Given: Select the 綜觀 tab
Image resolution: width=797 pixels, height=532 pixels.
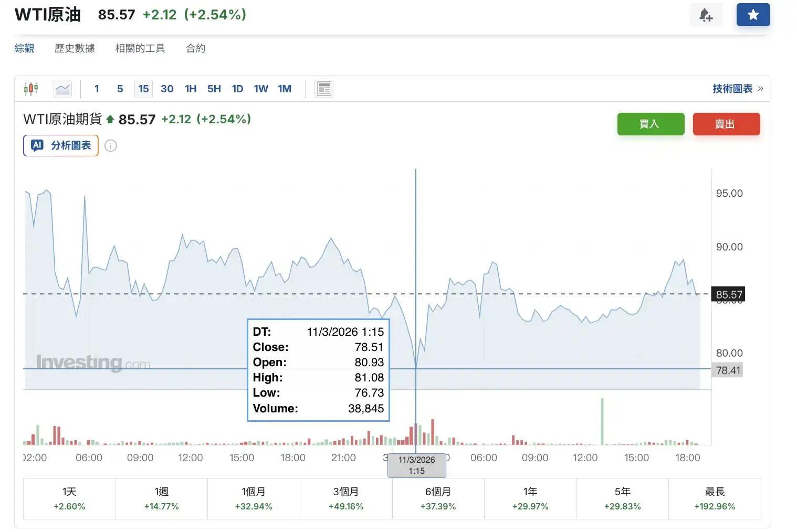Looking at the screenshot, I should [24, 48].
